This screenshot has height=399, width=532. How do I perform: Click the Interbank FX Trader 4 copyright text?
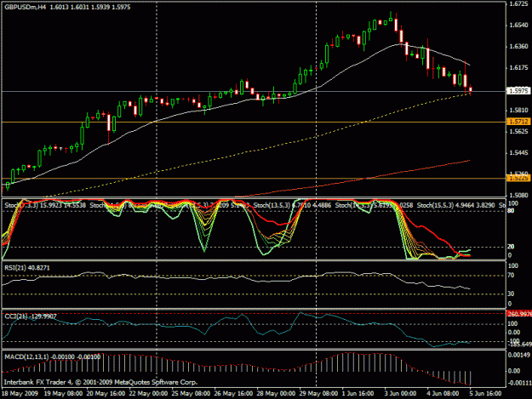(x=100, y=382)
